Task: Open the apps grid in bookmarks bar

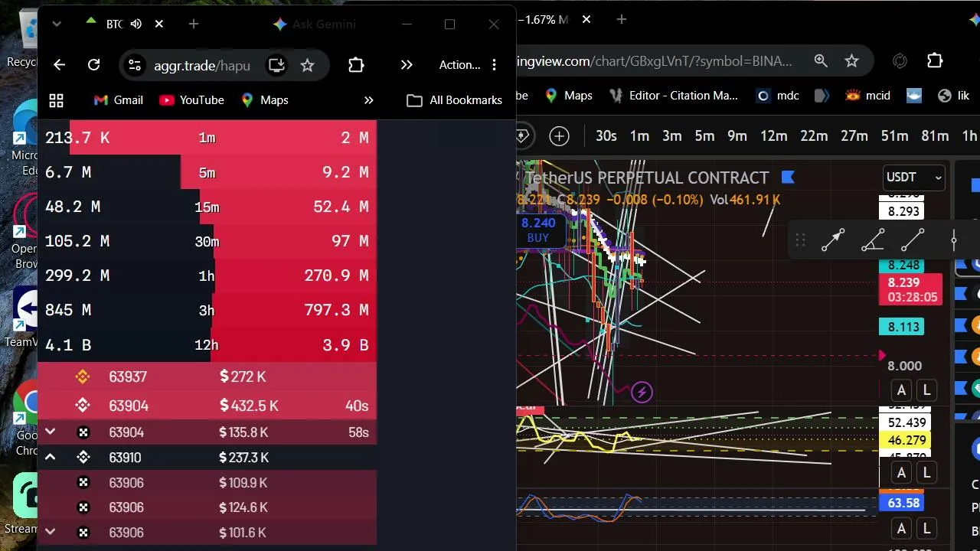Action: click(x=56, y=100)
